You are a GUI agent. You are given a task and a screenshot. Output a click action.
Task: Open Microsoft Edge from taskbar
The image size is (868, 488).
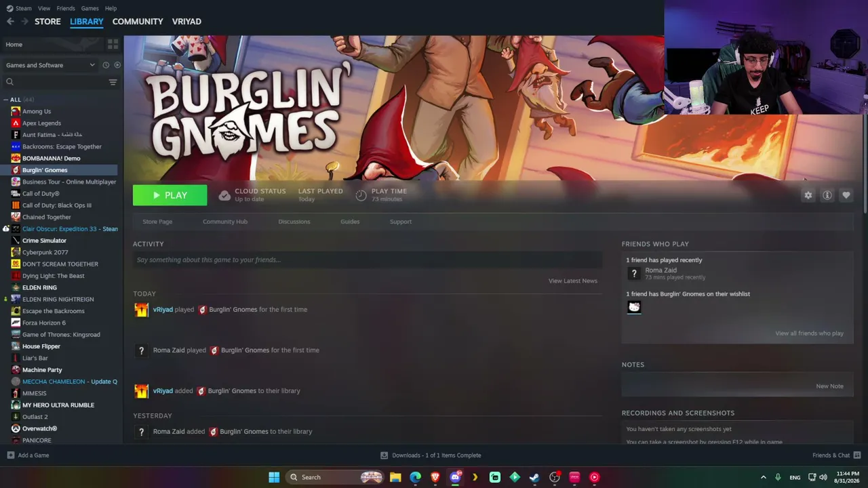point(415,477)
